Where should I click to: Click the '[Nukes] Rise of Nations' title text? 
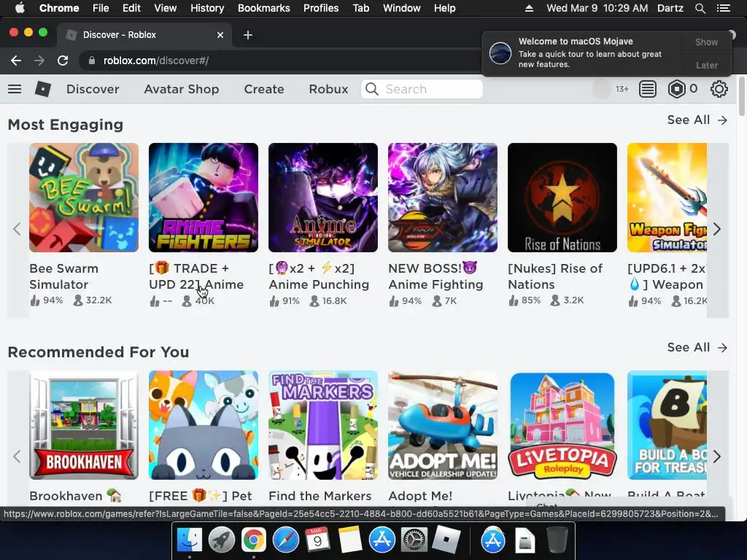tap(555, 276)
